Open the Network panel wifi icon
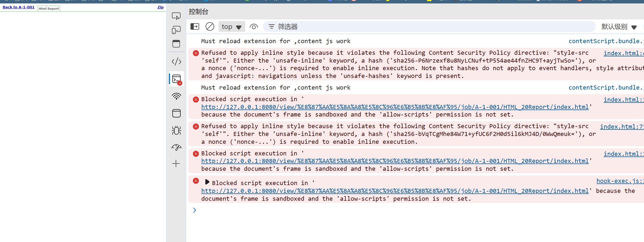Screen dimensions: 644x242 176,96
